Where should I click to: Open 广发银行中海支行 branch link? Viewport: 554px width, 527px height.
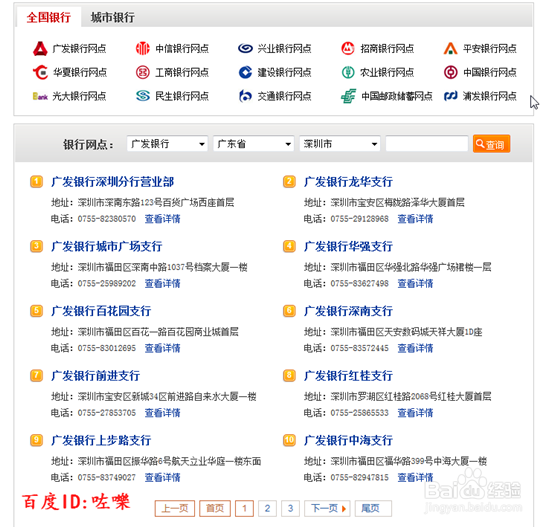[348, 440]
